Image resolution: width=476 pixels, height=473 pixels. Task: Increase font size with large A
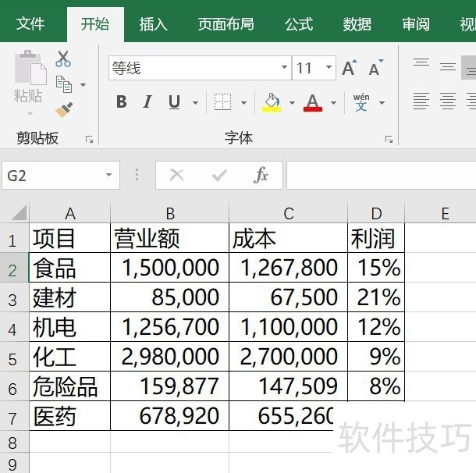(x=350, y=68)
